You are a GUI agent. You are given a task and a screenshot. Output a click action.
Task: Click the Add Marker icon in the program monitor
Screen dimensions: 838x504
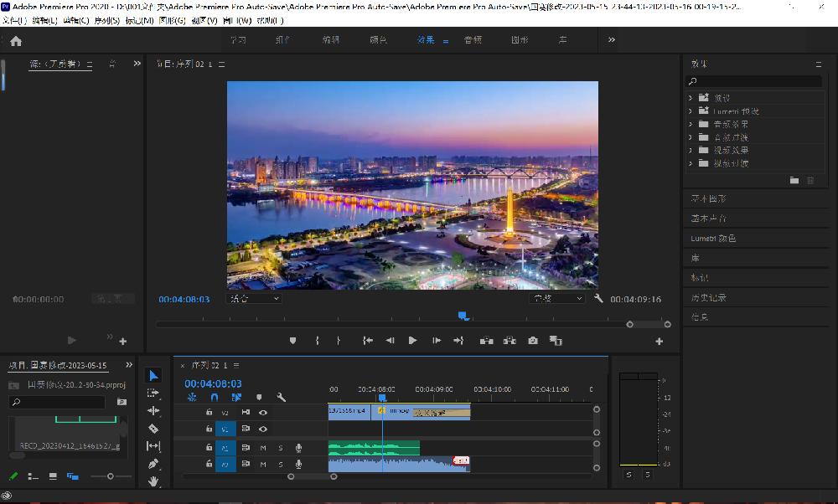(x=292, y=341)
